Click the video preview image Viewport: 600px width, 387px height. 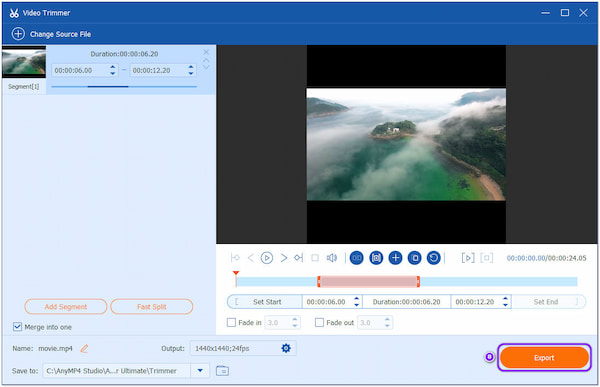(406, 144)
